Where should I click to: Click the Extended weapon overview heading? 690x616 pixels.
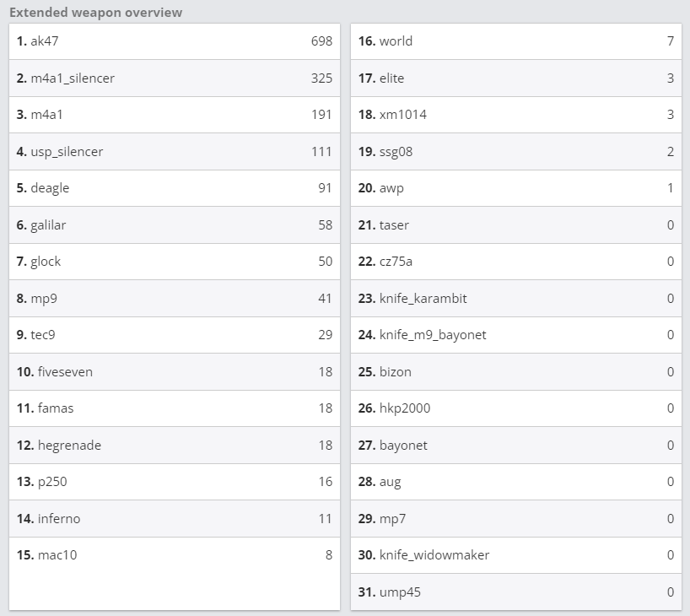tap(95, 13)
